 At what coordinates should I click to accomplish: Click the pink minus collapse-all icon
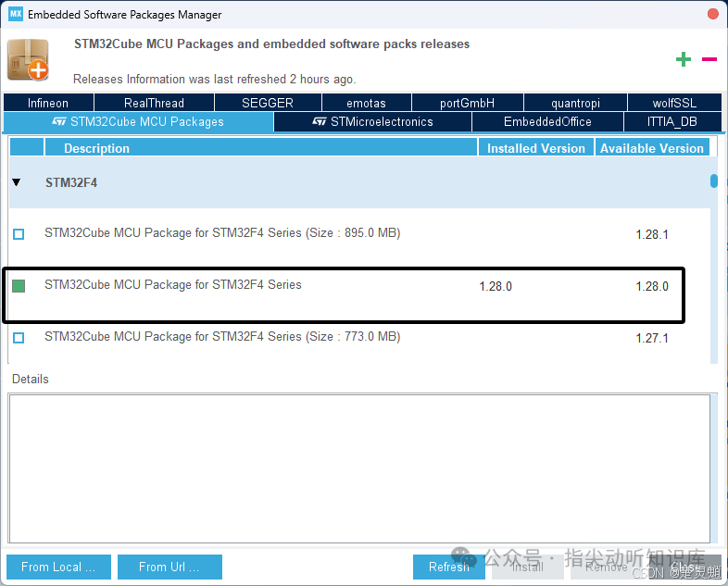tap(709, 59)
